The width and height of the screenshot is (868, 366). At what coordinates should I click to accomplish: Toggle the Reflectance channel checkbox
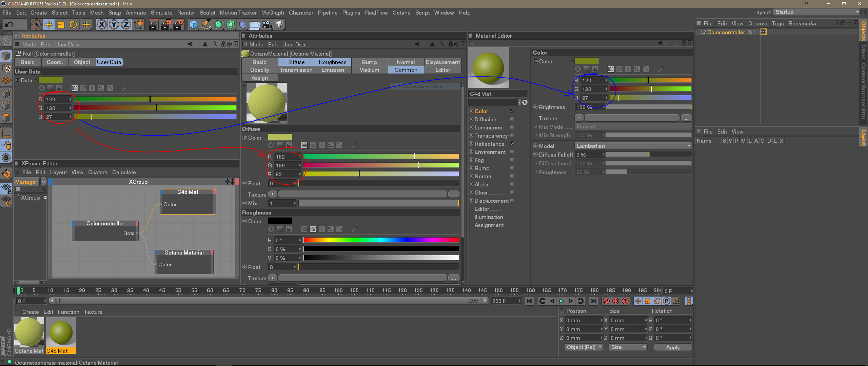tap(512, 144)
